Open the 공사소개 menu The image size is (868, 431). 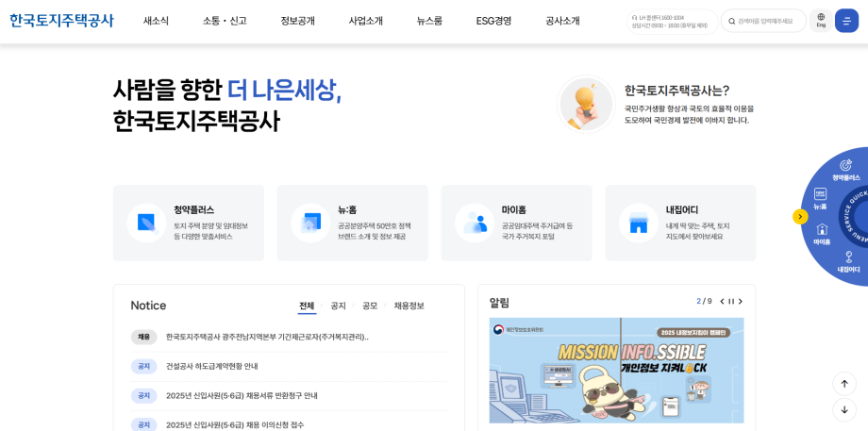tap(562, 21)
